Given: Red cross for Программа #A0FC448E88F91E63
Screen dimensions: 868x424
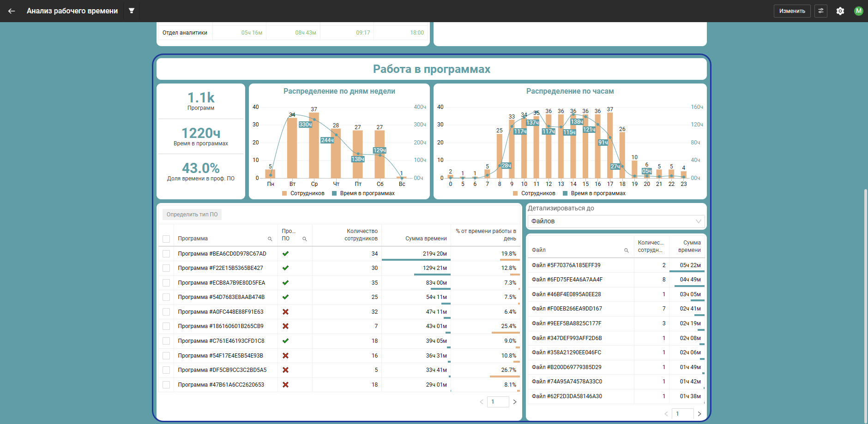Looking at the screenshot, I should [285, 312].
